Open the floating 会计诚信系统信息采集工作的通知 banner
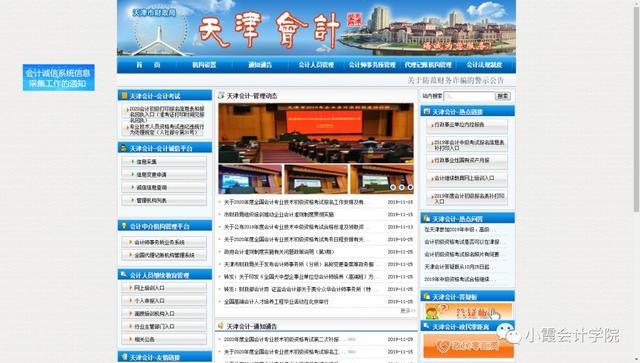Viewport: 640px width, 363px height. click(59, 78)
